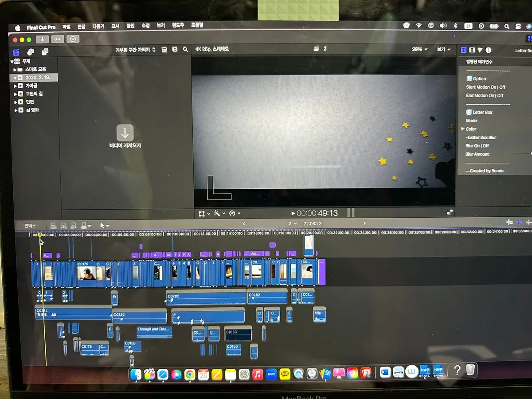Screen dimensions: 532x399
Task: Click the import media toolbar arrow button
Action: click(x=43, y=39)
